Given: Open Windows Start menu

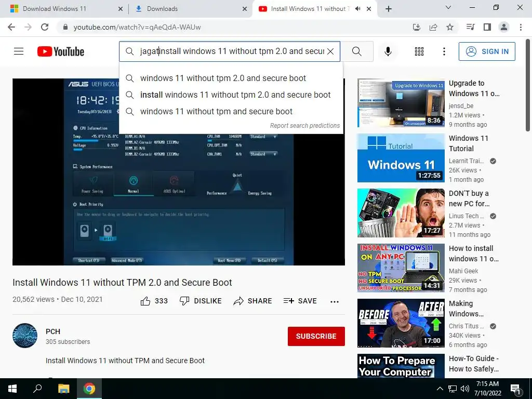Looking at the screenshot, I should (x=12, y=389).
